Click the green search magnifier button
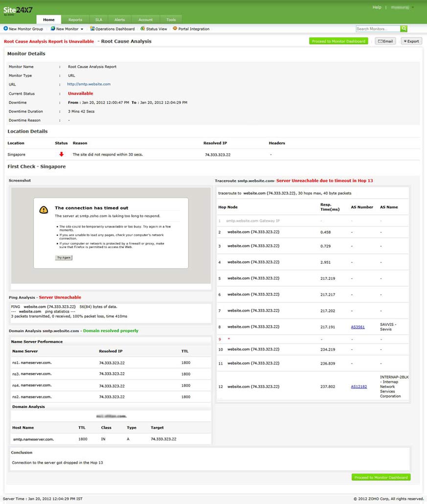 tap(404, 29)
